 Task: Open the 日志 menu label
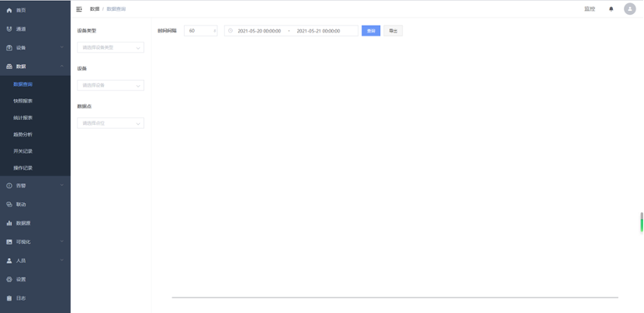tap(21, 298)
